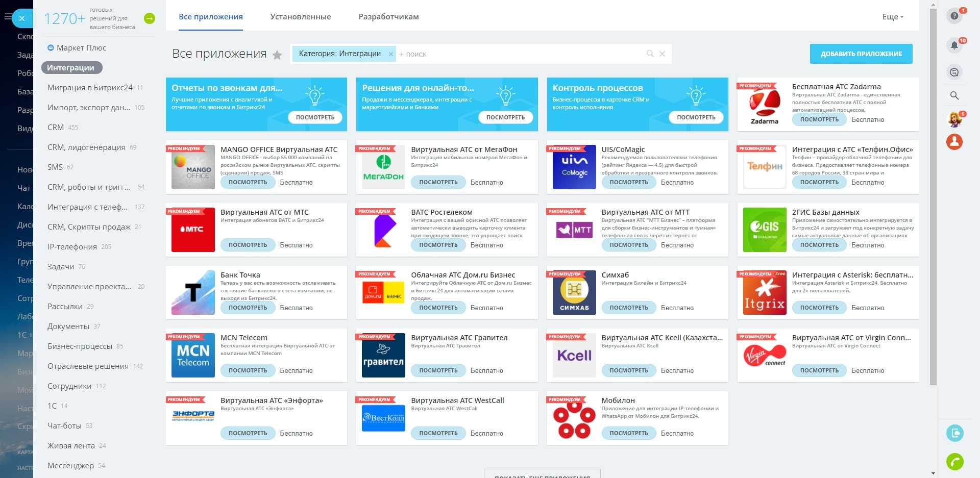Click ПОСМОТРЕТЬ on the Решения для онлайн banner
The image size is (980, 478).
[505, 117]
